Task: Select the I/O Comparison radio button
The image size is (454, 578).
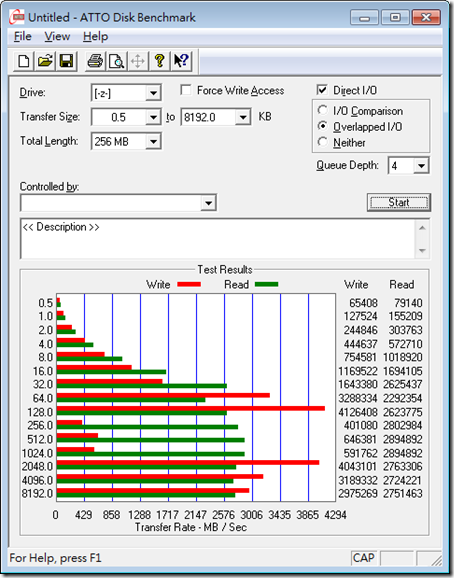Action: click(322, 110)
